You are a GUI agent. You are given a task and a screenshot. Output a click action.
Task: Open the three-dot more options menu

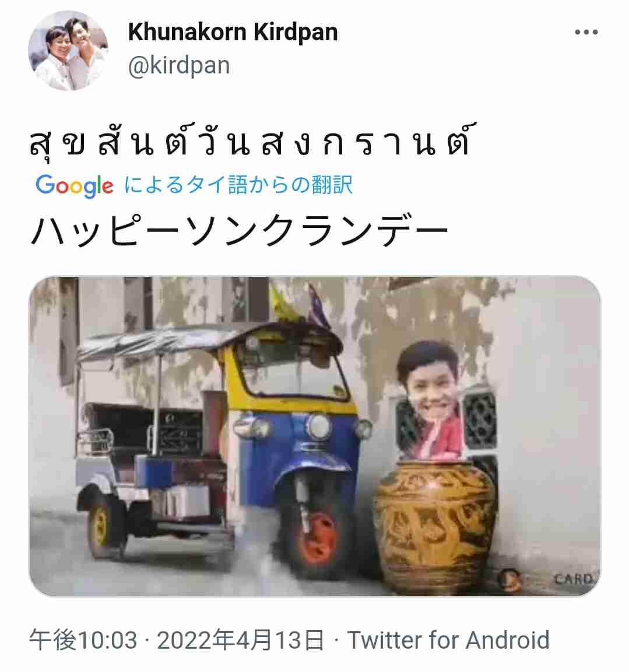pos(586,32)
